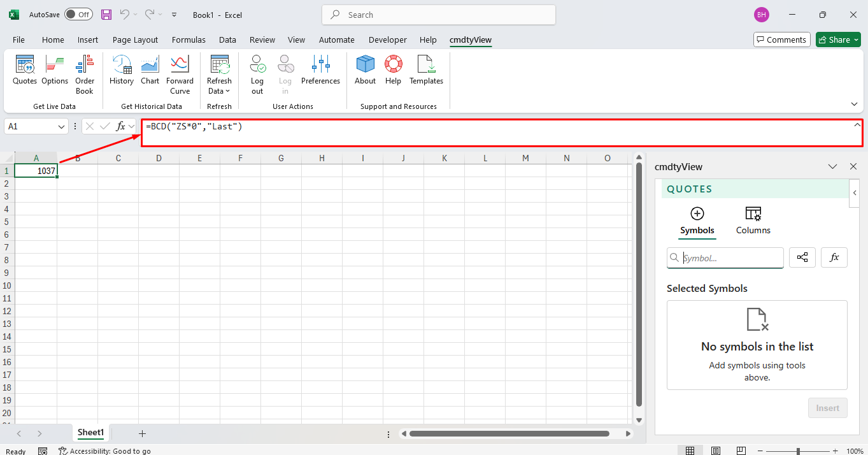Screen dimensions: 868x455
Task: Save the workbook with the Save icon
Action: [106, 15]
